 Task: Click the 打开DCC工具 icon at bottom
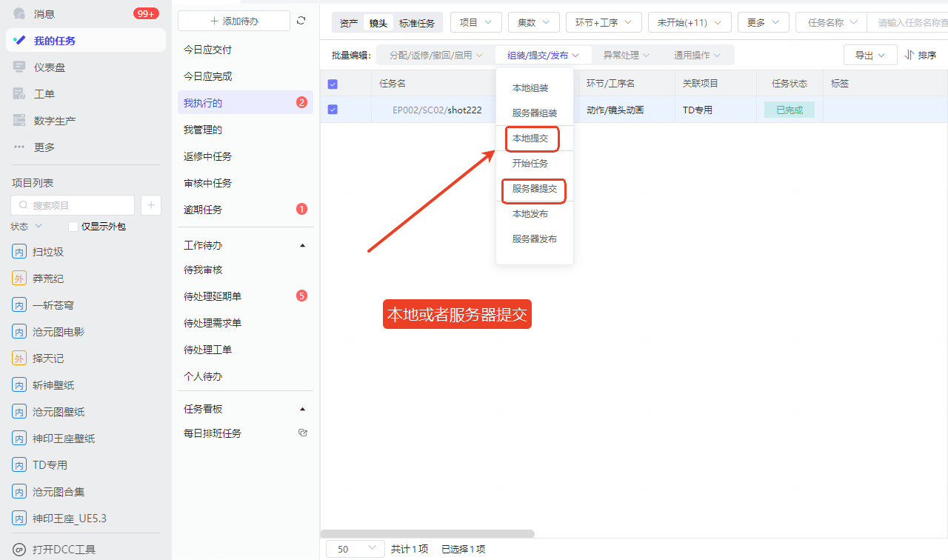(x=19, y=550)
